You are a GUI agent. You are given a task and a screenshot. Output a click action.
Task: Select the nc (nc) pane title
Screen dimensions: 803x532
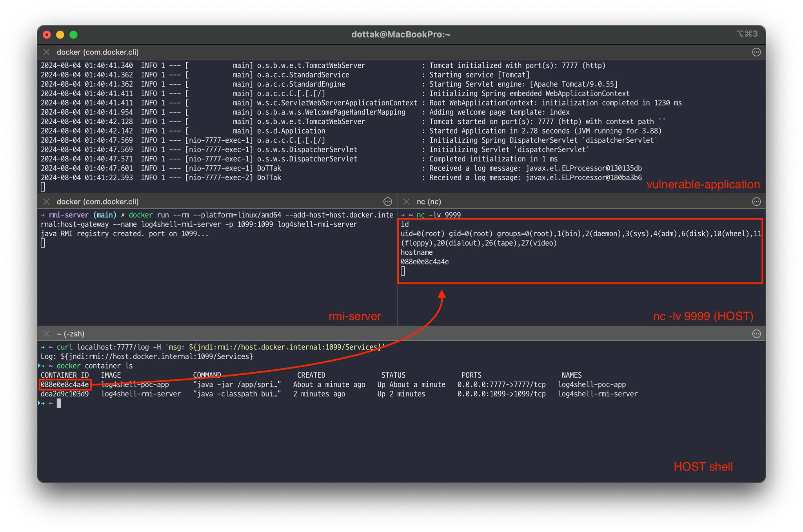click(x=429, y=202)
